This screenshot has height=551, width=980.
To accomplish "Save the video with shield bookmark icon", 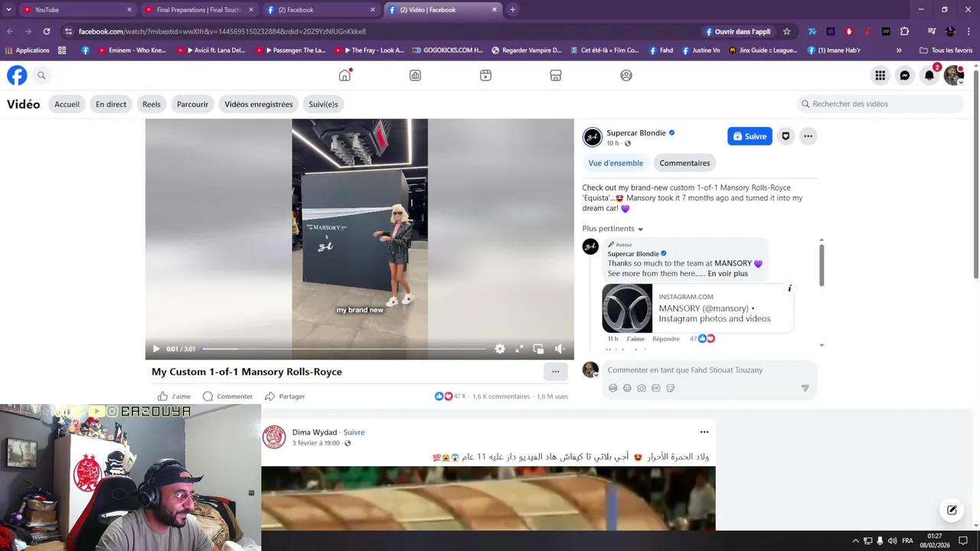I will tap(786, 136).
